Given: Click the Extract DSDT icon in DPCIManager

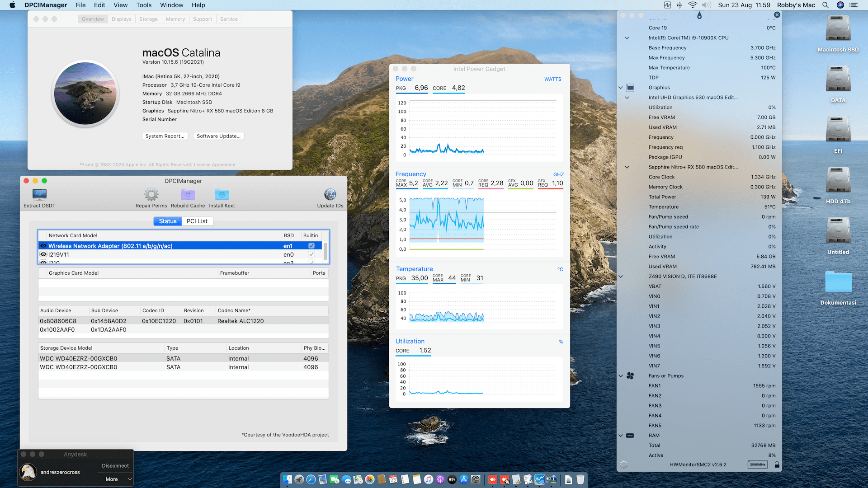Looking at the screenshot, I should point(39,196).
